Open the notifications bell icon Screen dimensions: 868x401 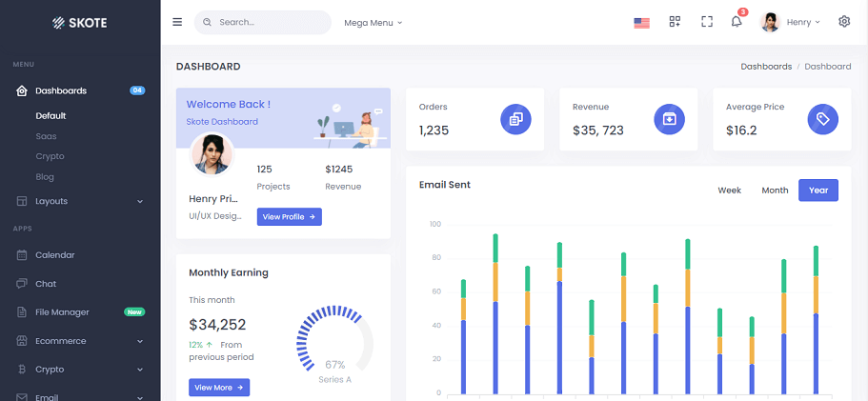click(737, 22)
